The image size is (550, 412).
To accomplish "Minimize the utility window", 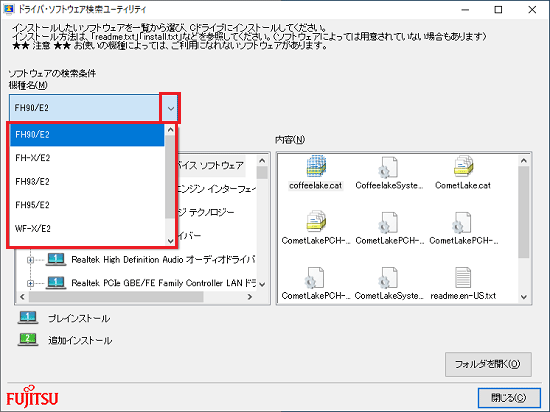I will click(x=465, y=10).
